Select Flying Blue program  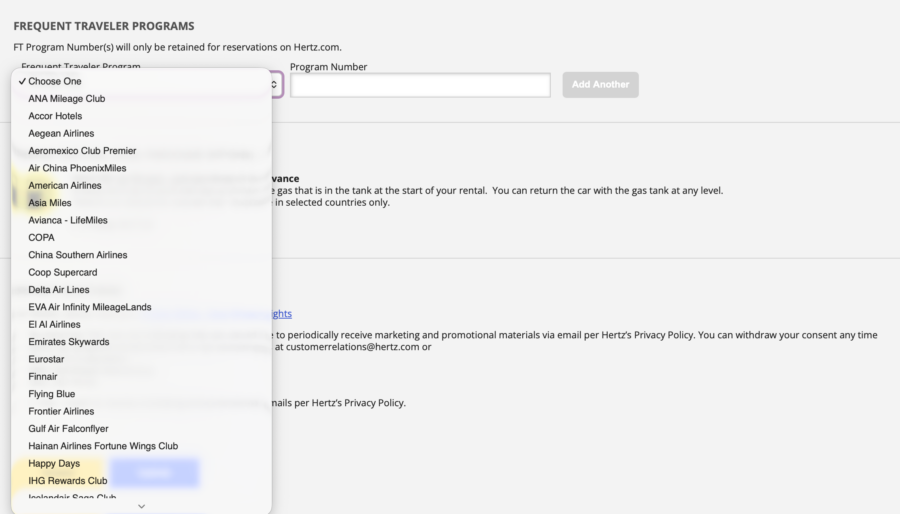pos(141,394)
